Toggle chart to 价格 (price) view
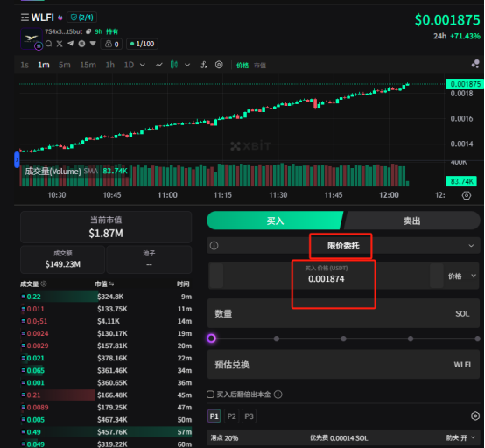 click(242, 66)
